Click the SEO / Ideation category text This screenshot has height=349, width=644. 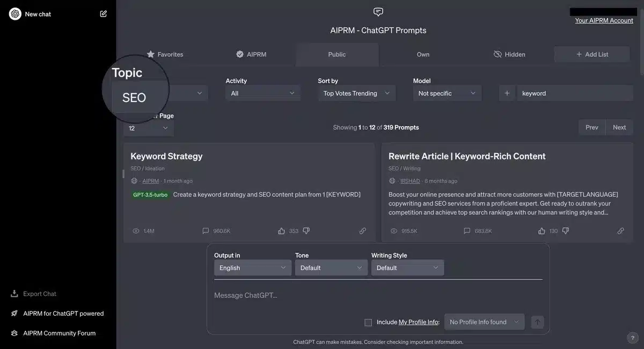[x=148, y=169]
